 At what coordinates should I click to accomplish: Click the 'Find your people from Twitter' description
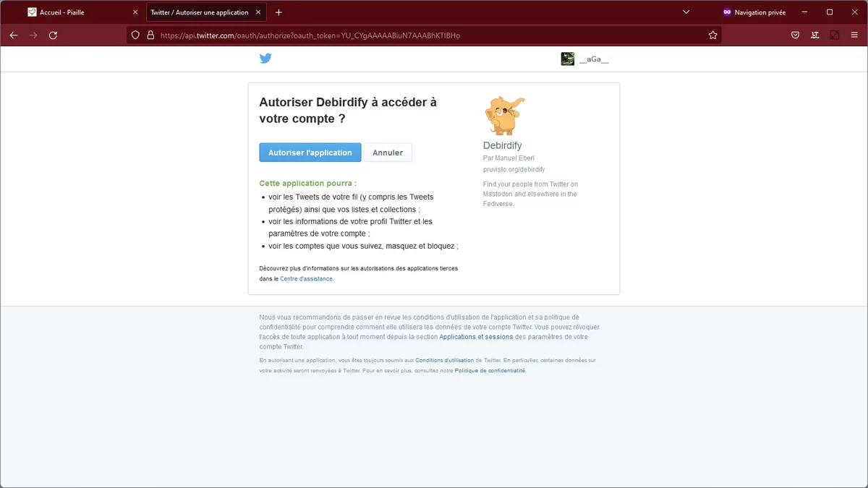530,194
